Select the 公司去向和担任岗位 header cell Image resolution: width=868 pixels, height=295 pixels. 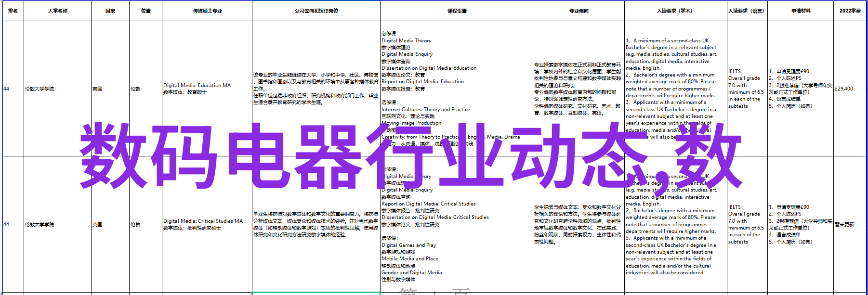click(x=316, y=11)
